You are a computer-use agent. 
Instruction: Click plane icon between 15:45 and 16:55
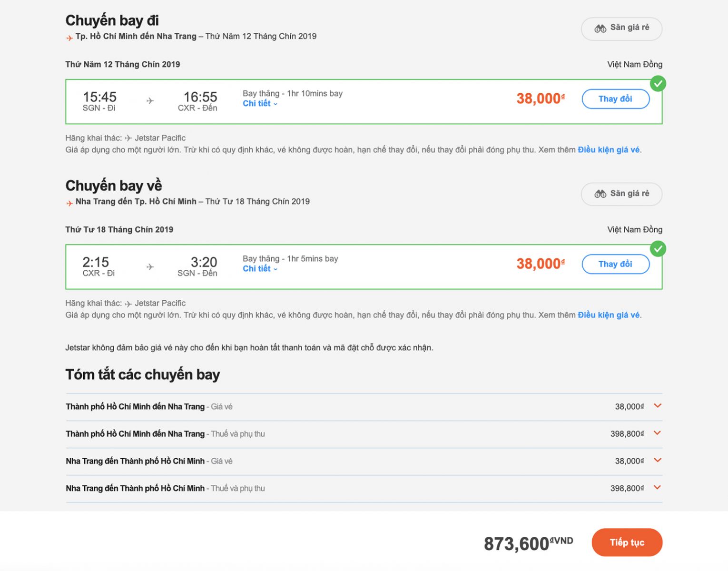pyautogui.click(x=150, y=101)
